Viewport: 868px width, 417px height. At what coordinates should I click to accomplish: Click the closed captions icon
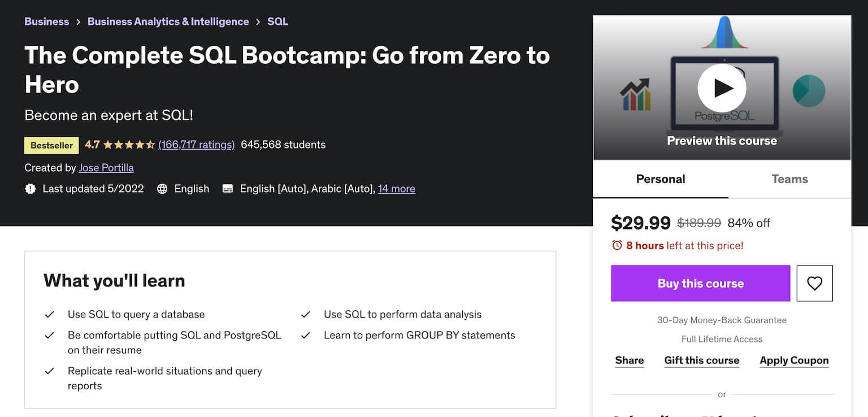(228, 189)
